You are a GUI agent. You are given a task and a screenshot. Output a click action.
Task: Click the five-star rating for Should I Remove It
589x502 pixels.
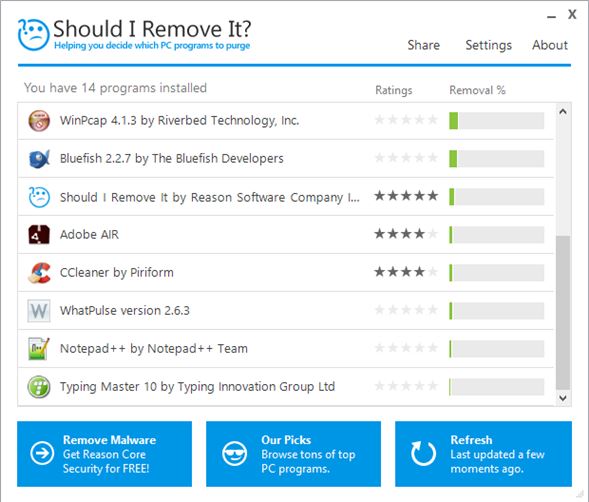tap(406, 196)
